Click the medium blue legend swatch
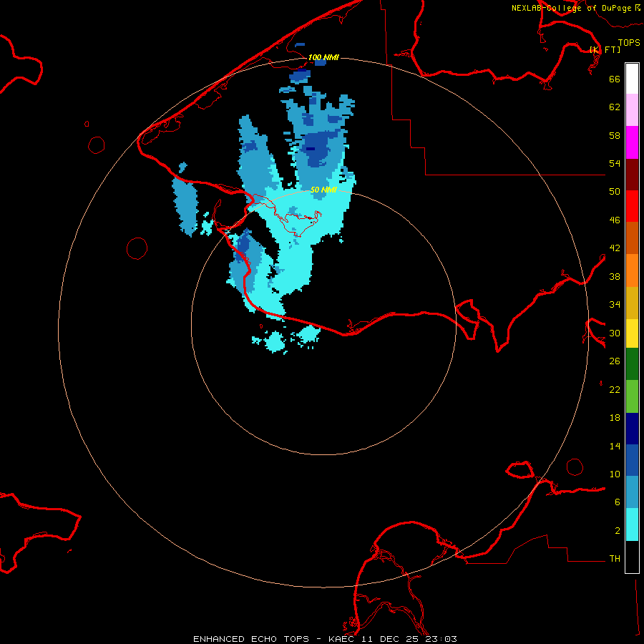The width and height of the screenshot is (644, 644). tap(632, 460)
